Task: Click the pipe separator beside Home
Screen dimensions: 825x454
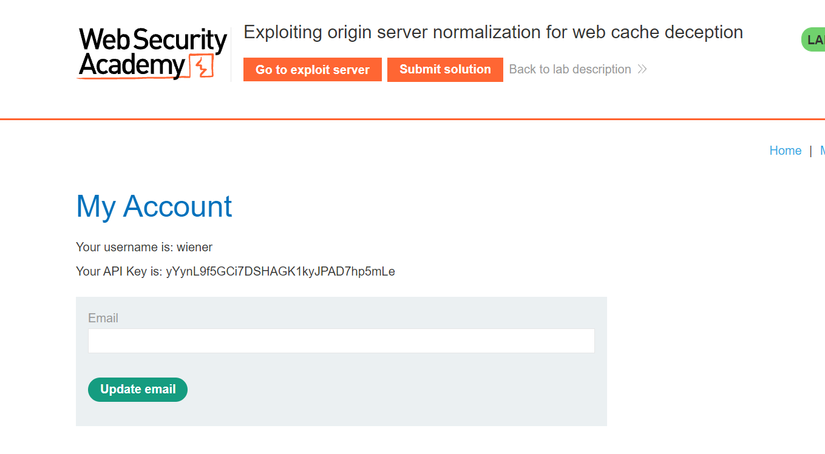Action: (x=810, y=151)
